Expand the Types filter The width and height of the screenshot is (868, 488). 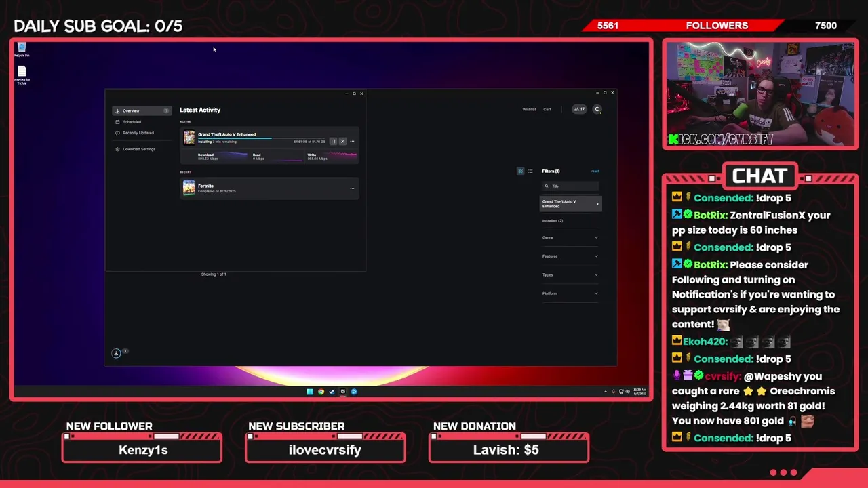click(570, 274)
